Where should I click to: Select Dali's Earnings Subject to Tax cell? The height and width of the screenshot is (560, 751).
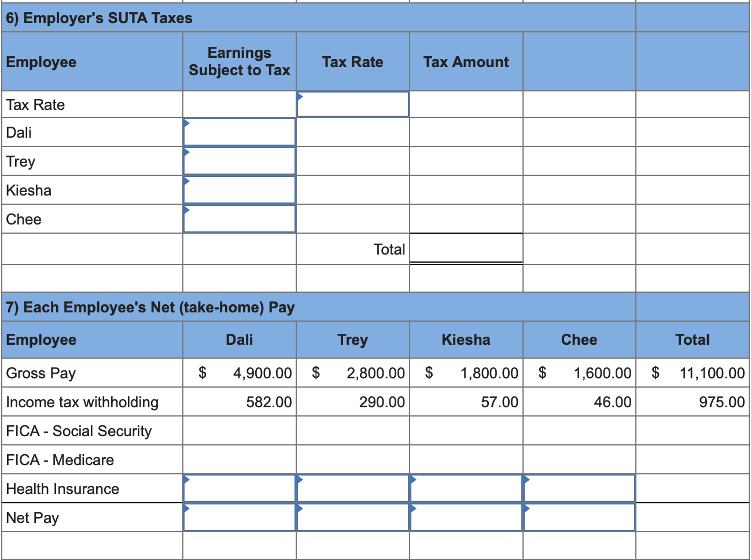pyautogui.click(x=240, y=132)
